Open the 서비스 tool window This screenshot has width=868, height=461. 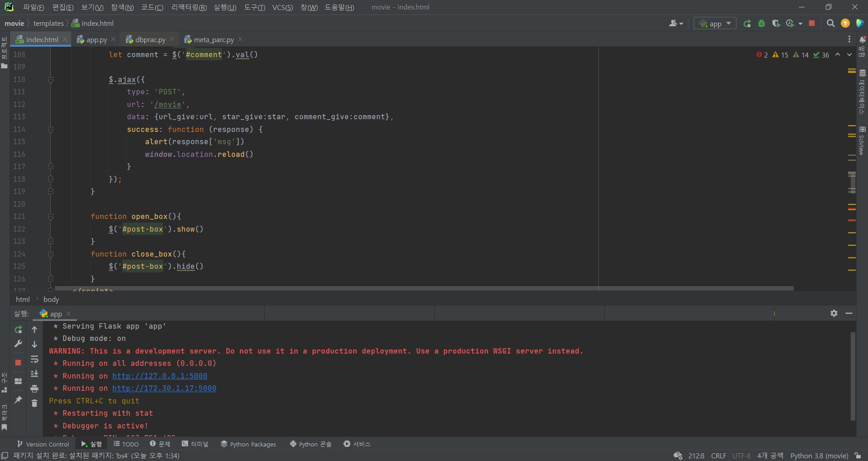[357, 444]
